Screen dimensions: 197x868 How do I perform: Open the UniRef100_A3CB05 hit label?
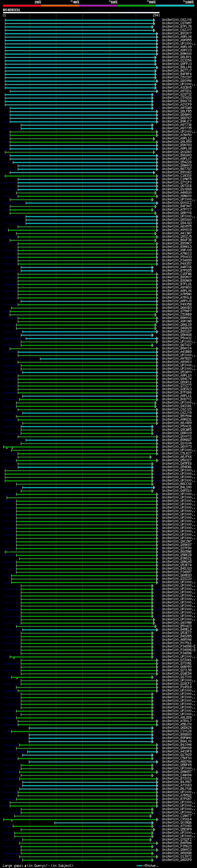[176, 88]
